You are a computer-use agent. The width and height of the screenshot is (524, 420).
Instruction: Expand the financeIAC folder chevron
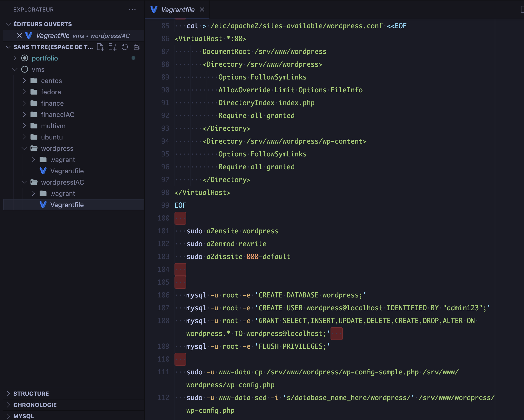(x=24, y=115)
